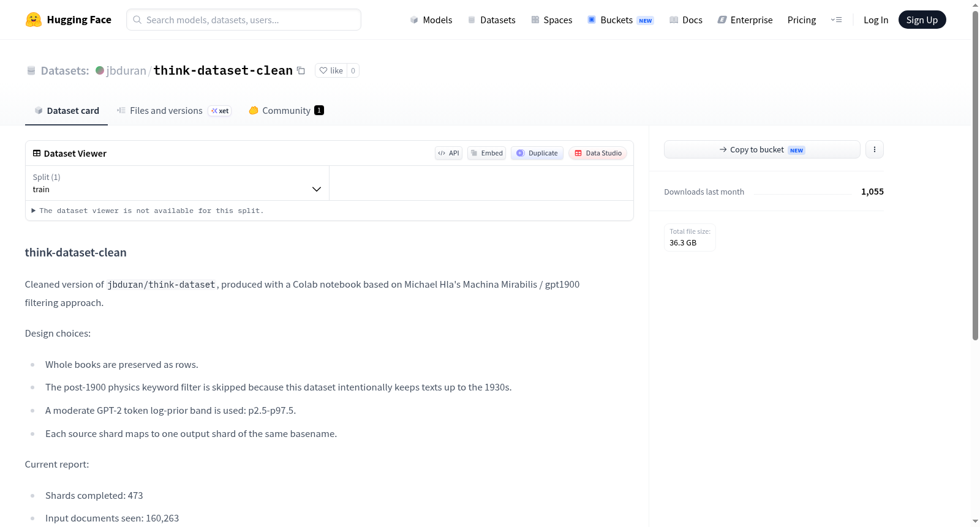Click the Total file size 36.3 GB box
Image resolution: width=980 pixels, height=527 pixels.
pos(690,237)
